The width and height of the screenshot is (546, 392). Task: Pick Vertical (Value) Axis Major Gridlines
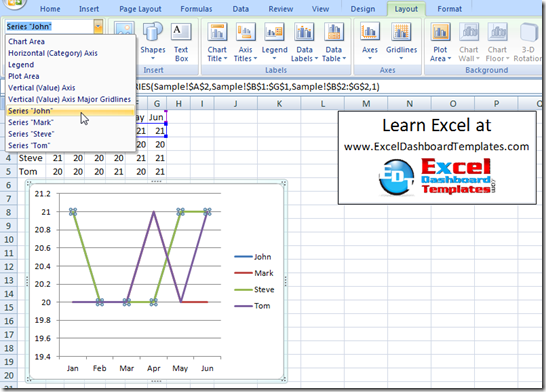(x=69, y=99)
